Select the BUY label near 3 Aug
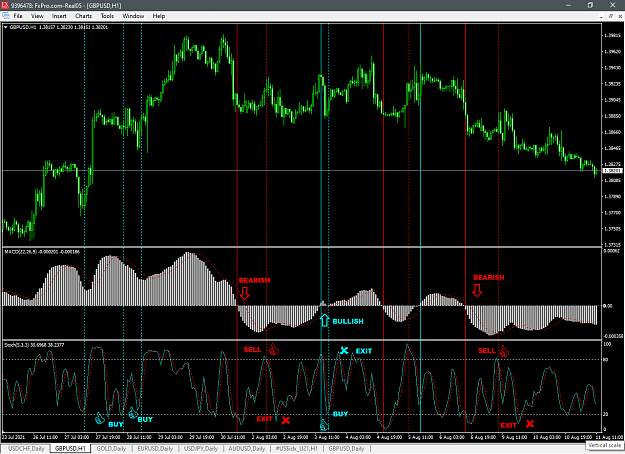This screenshot has height=454, width=625. [340, 414]
